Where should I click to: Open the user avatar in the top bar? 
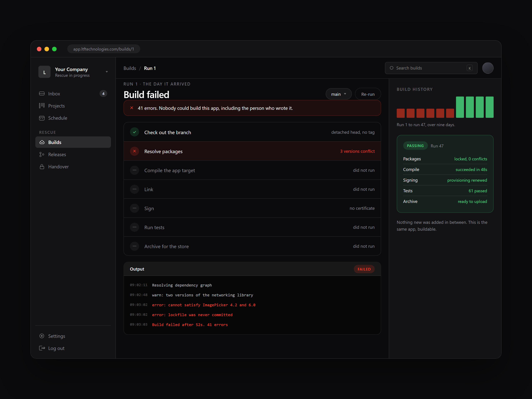tap(488, 68)
